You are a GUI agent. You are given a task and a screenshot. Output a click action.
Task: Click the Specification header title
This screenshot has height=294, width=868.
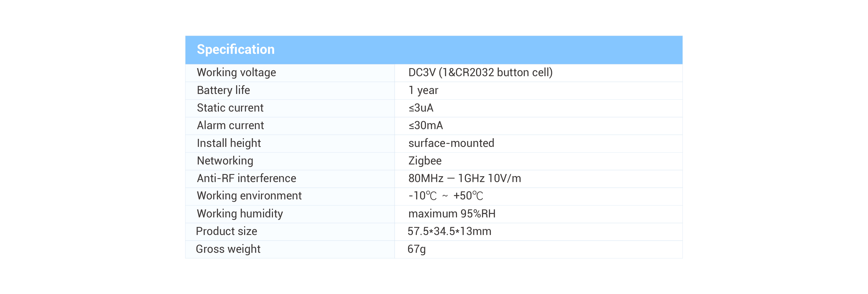tap(235, 49)
